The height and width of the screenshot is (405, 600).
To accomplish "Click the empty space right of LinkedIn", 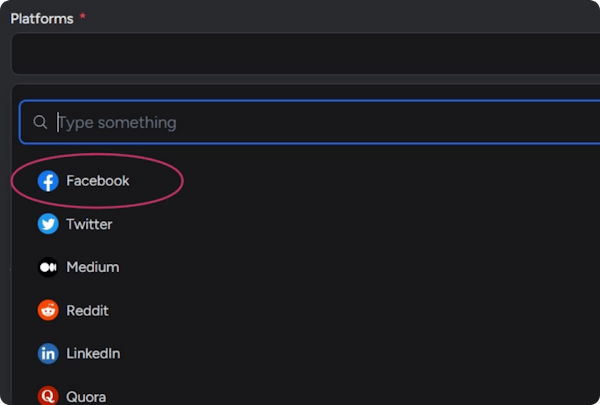I will [x=350, y=353].
